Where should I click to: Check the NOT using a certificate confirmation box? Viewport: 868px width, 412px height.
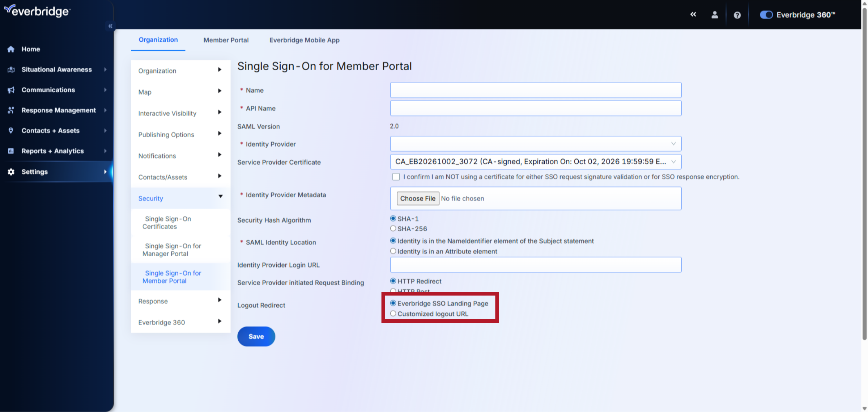pos(396,177)
